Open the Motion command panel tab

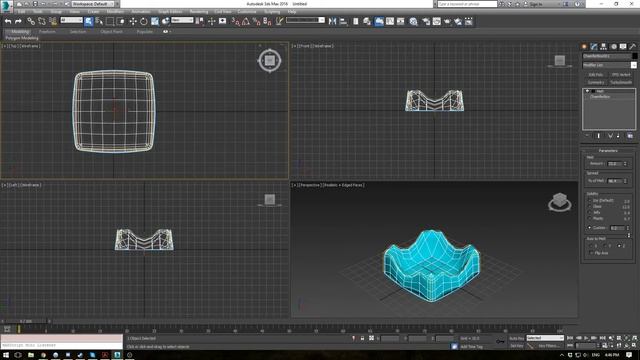(x=613, y=47)
